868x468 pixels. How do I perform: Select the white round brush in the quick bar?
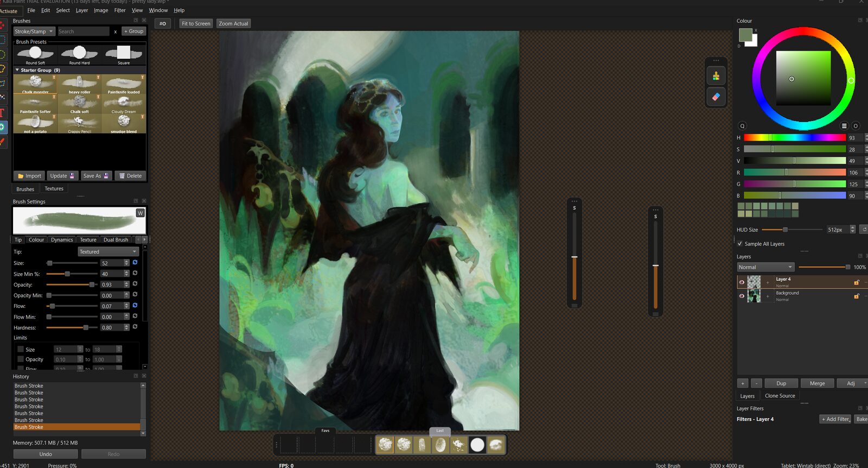pos(477,445)
